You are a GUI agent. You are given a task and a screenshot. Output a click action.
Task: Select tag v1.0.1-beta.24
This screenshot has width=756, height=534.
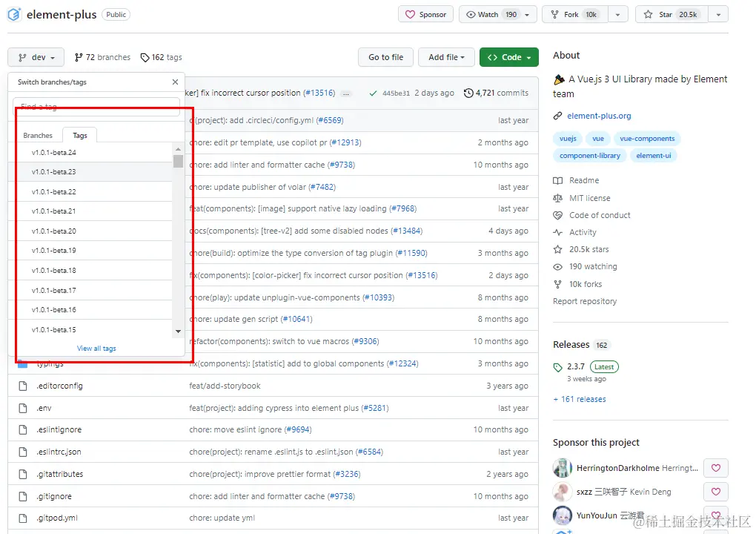point(90,153)
